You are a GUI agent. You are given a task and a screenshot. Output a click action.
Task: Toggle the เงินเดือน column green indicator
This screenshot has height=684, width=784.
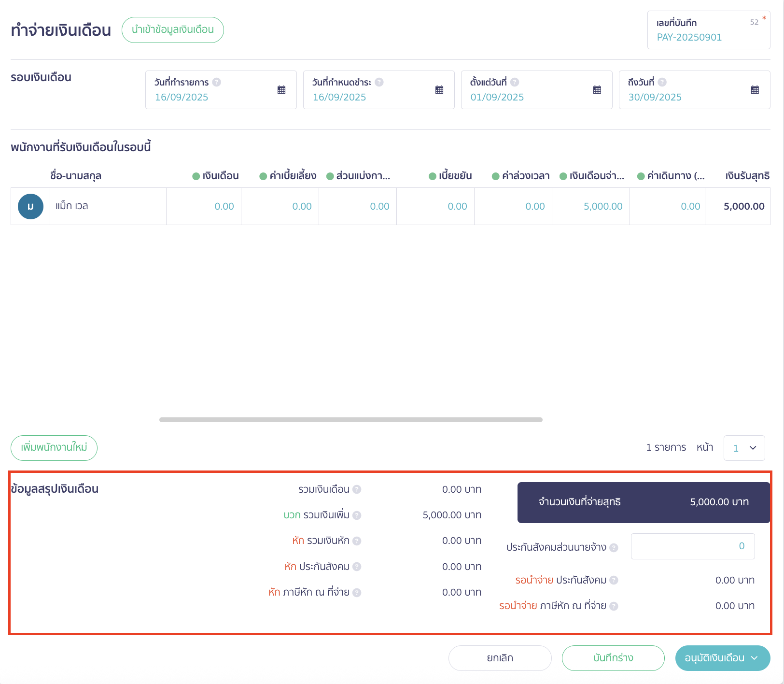(196, 176)
